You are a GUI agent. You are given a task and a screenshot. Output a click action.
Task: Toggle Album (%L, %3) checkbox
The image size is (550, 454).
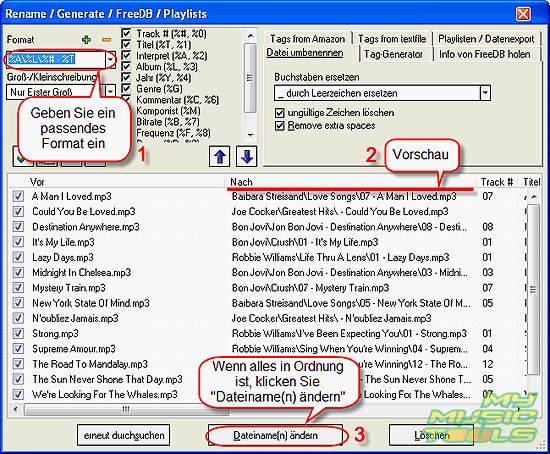click(126, 66)
